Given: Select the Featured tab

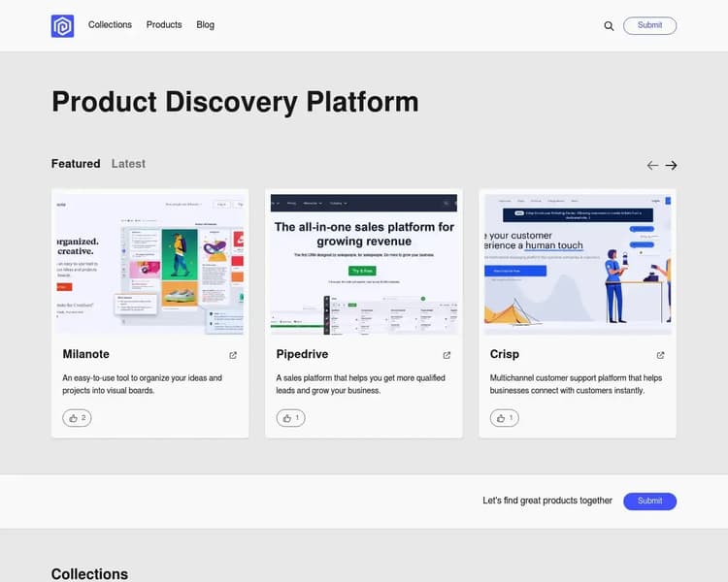Looking at the screenshot, I should [76, 164].
